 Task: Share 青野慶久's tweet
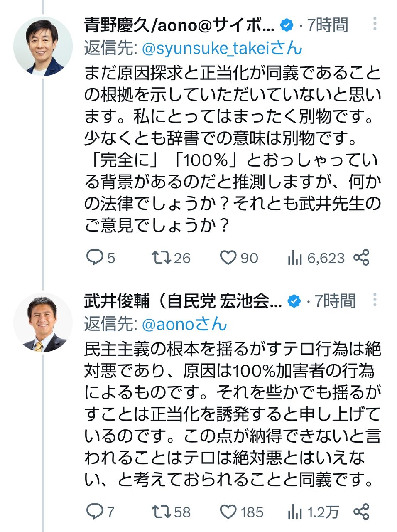[x=361, y=258]
